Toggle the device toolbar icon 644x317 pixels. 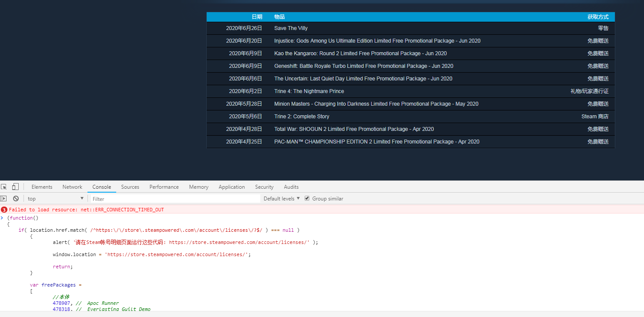[x=15, y=187]
